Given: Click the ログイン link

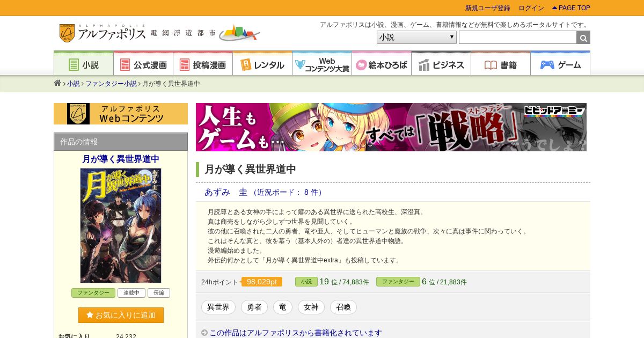Looking at the screenshot, I should click(531, 8).
